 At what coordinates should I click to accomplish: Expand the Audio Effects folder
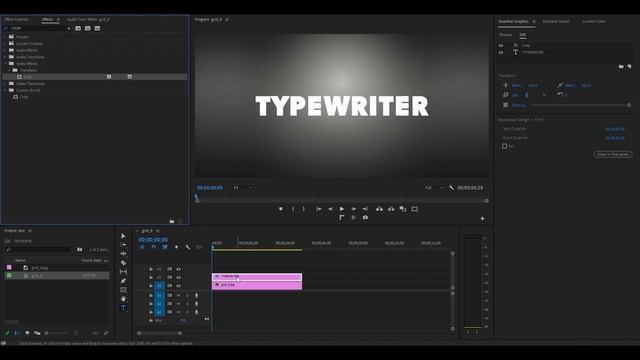pyautogui.click(x=5, y=50)
